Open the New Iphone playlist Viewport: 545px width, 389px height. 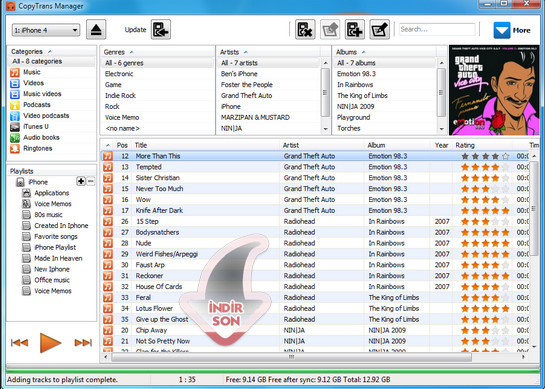pyautogui.click(x=52, y=269)
